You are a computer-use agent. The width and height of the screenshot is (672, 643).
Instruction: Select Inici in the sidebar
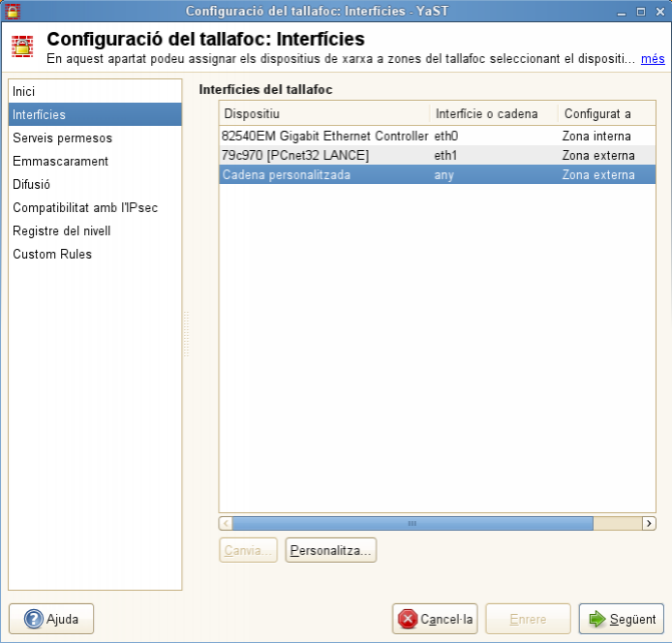pos(24,91)
